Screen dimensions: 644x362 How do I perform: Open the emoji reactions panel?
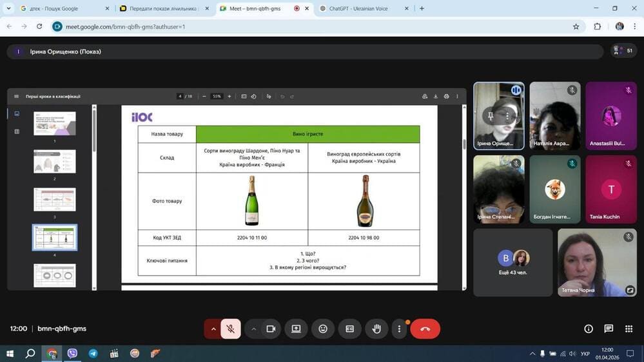(x=323, y=329)
